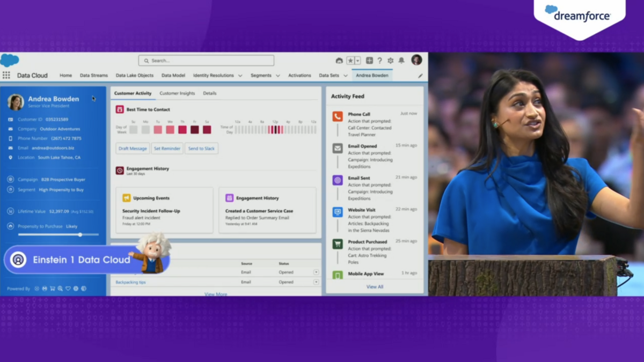The image size is (644, 362).
Task: Open the Notifications bell
Action: pyautogui.click(x=401, y=61)
